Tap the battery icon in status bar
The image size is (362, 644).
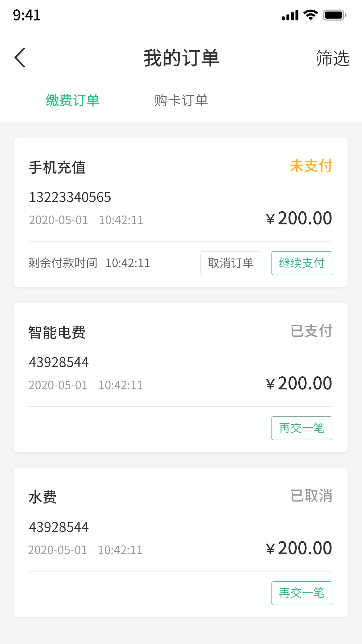(x=334, y=15)
